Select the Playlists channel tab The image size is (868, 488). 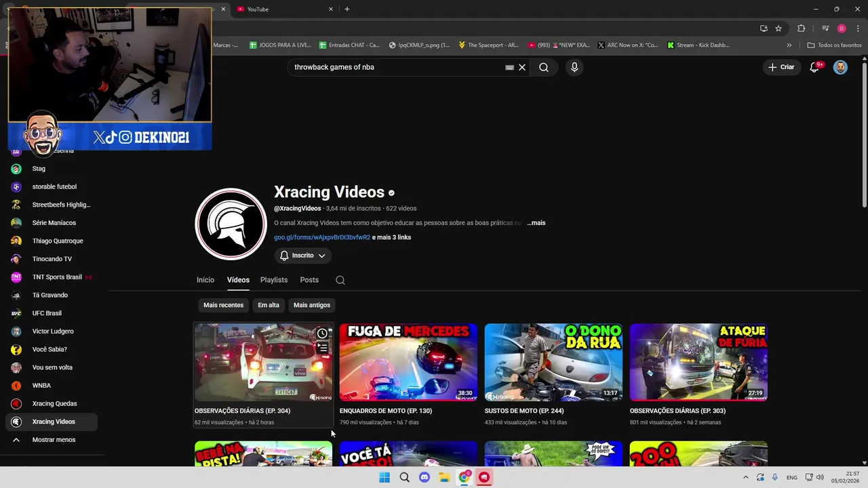[x=274, y=280]
